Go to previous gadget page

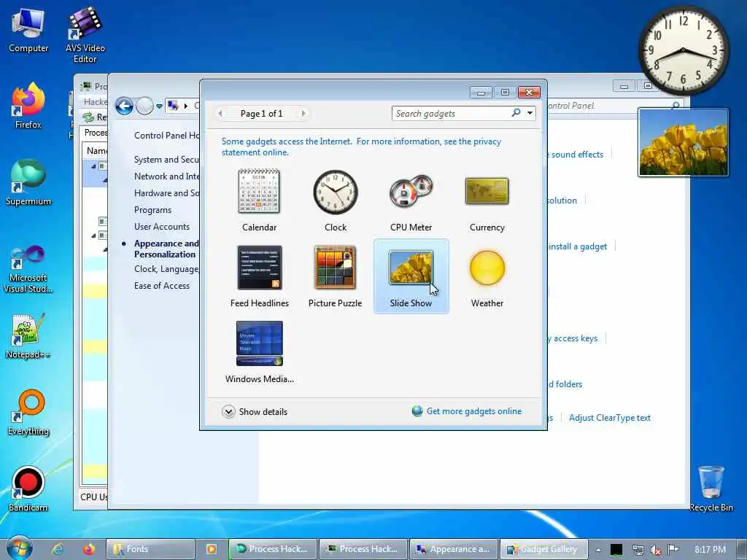coord(220,113)
